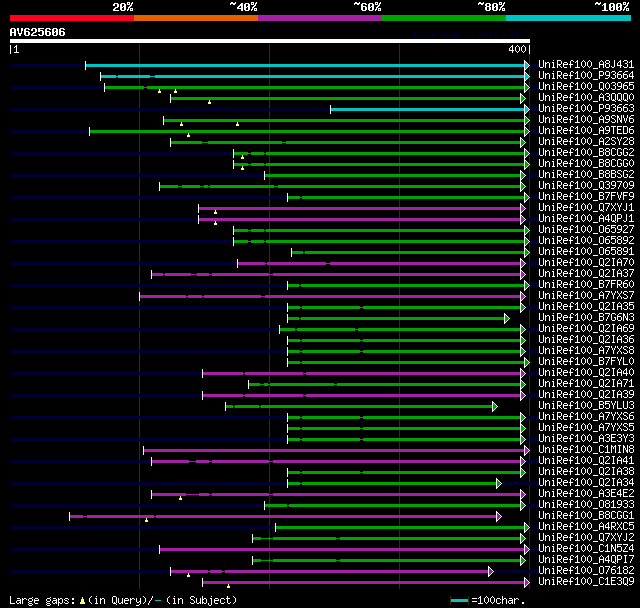This screenshot has height=608, width=640.
Task: Select the UniRef100_A7YXS5 label
Action: (586, 428)
